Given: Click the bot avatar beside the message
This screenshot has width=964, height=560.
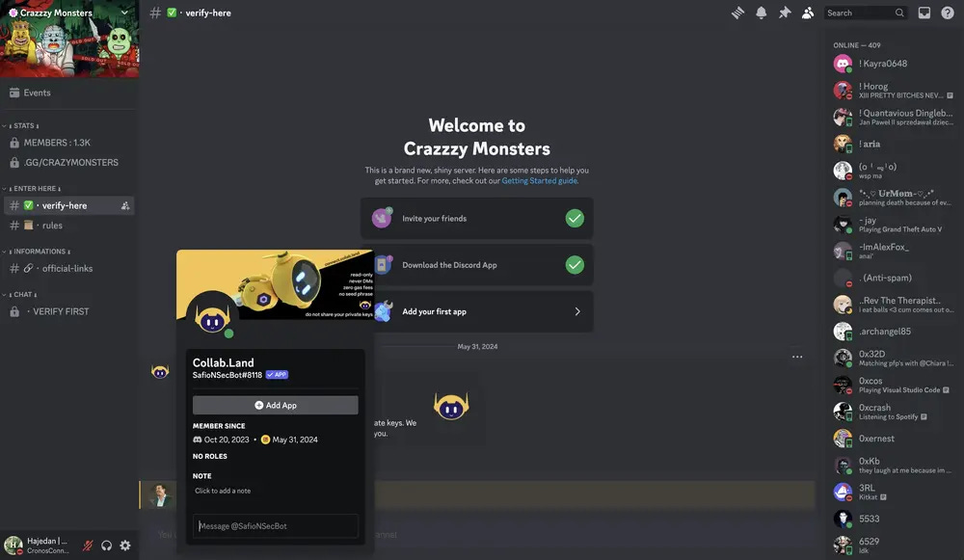Looking at the screenshot, I should pos(160,371).
